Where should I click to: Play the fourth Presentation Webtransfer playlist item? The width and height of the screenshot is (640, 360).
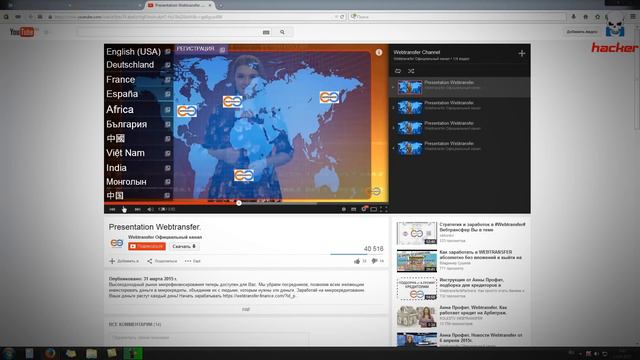click(460, 147)
